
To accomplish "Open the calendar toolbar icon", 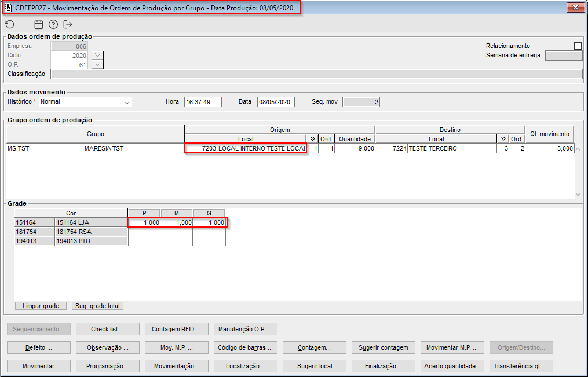I will [x=39, y=24].
